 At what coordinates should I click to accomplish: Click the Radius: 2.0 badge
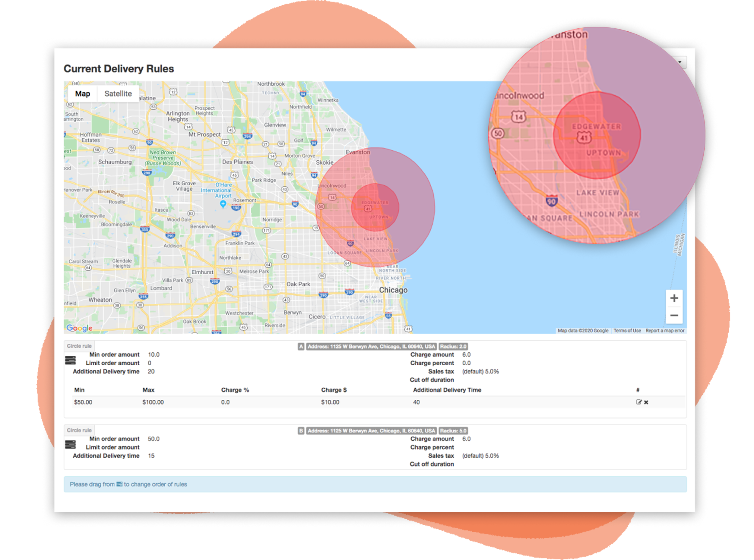pyautogui.click(x=453, y=346)
